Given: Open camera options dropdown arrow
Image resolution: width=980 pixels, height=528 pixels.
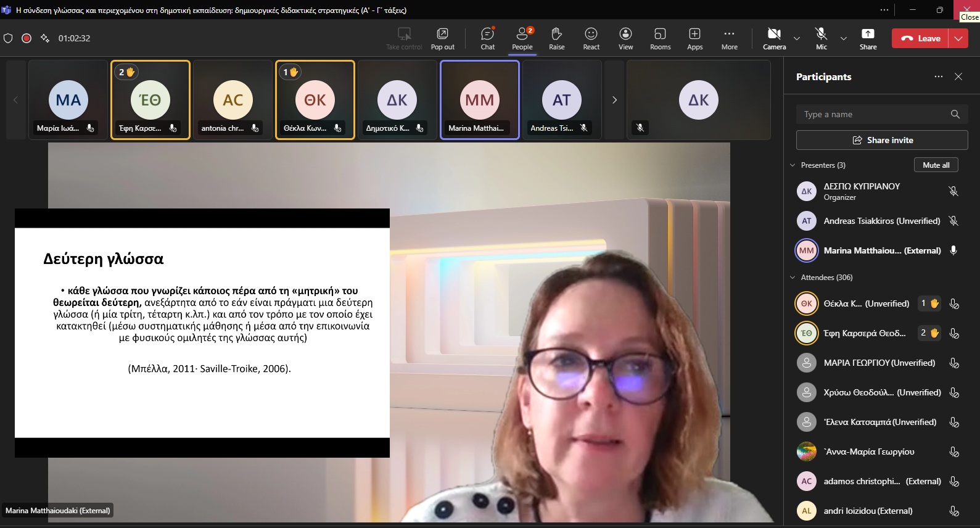Looking at the screenshot, I should pyautogui.click(x=797, y=38).
